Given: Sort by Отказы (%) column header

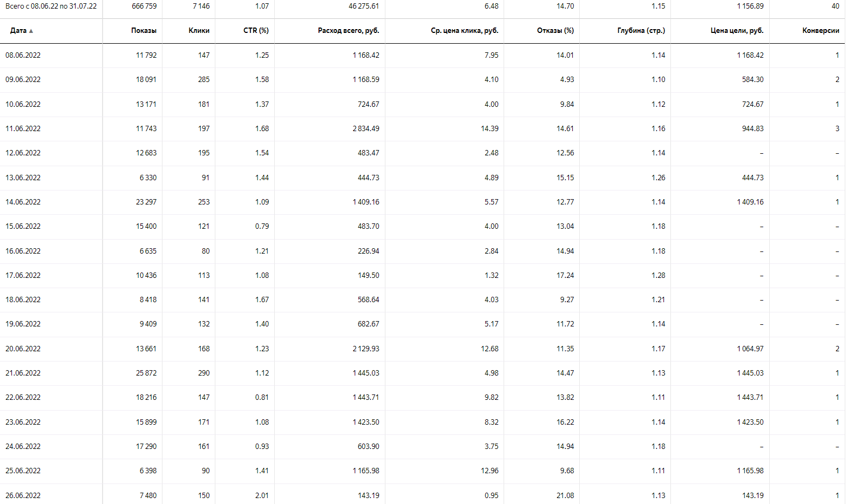Looking at the screenshot, I should pyautogui.click(x=555, y=31).
